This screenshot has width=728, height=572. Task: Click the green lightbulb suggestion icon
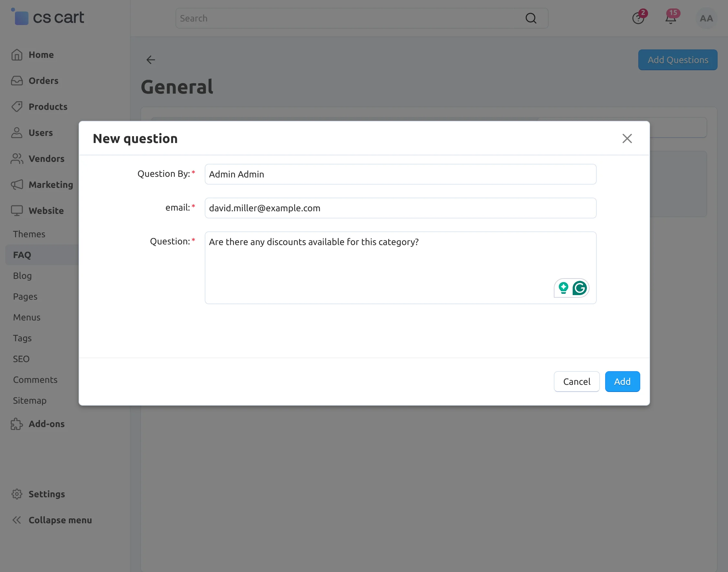click(564, 288)
